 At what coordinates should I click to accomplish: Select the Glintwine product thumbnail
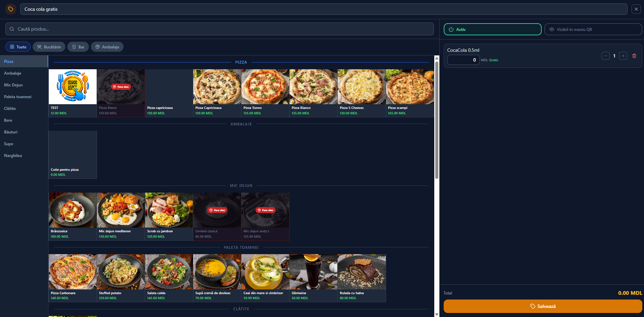pyautogui.click(x=313, y=272)
